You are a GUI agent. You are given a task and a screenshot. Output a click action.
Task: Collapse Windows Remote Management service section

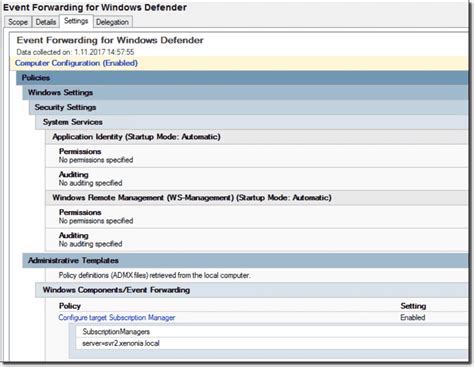(x=257, y=198)
